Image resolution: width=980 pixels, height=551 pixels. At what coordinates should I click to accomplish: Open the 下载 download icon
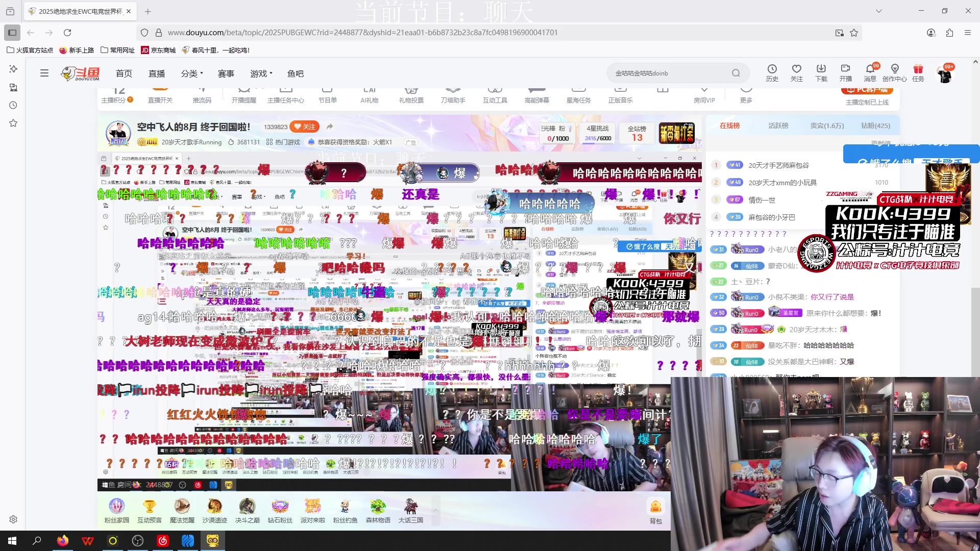821,73
